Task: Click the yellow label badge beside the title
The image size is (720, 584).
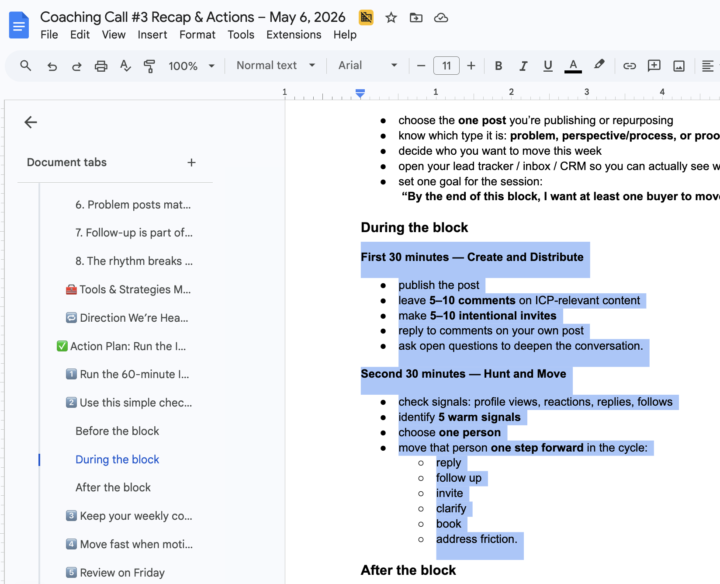Action: [x=366, y=18]
